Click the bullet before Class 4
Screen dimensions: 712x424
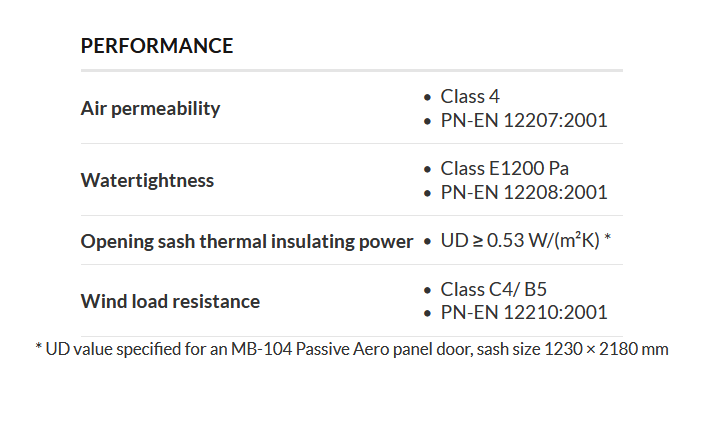pyautogui.click(x=427, y=97)
